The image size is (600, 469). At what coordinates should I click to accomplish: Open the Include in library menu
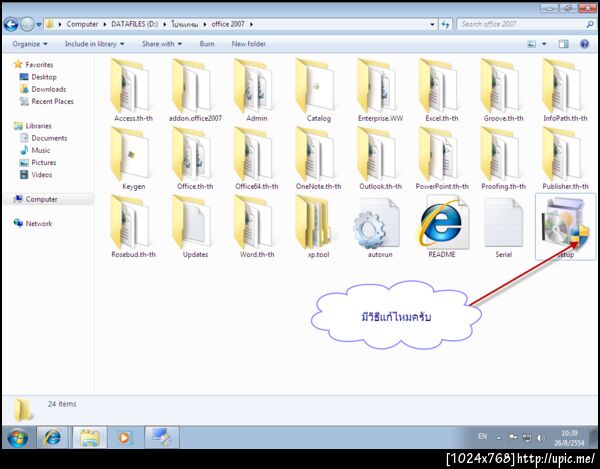(x=95, y=44)
